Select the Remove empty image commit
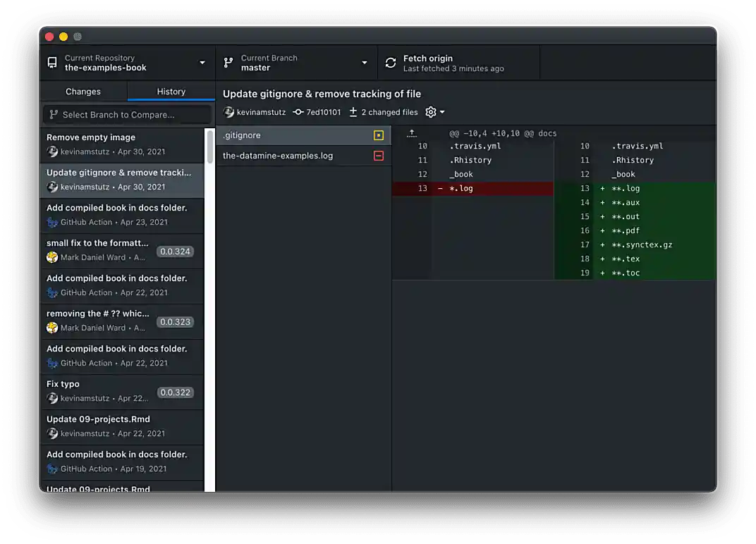The width and height of the screenshot is (756, 544). [121, 144]
